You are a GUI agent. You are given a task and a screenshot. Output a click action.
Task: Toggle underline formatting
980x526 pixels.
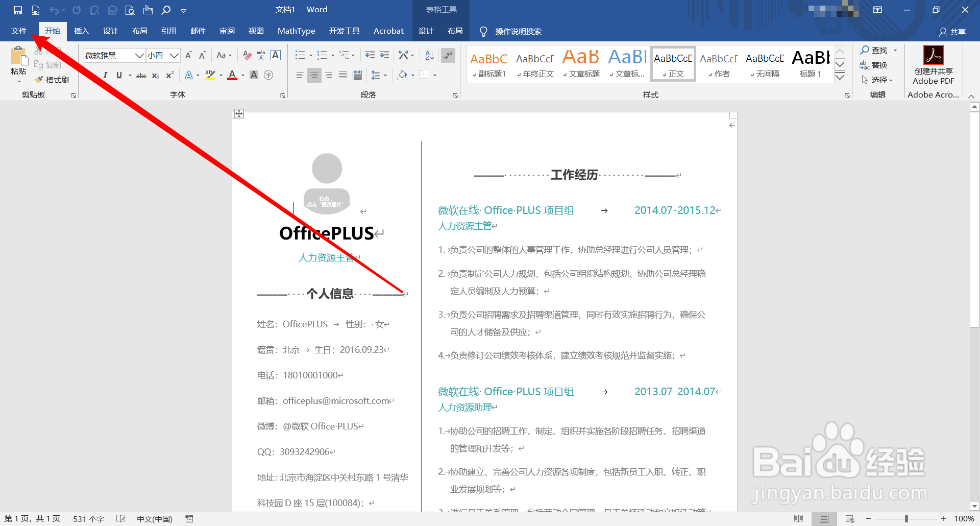pyautogui.click(x=118, y=75)
